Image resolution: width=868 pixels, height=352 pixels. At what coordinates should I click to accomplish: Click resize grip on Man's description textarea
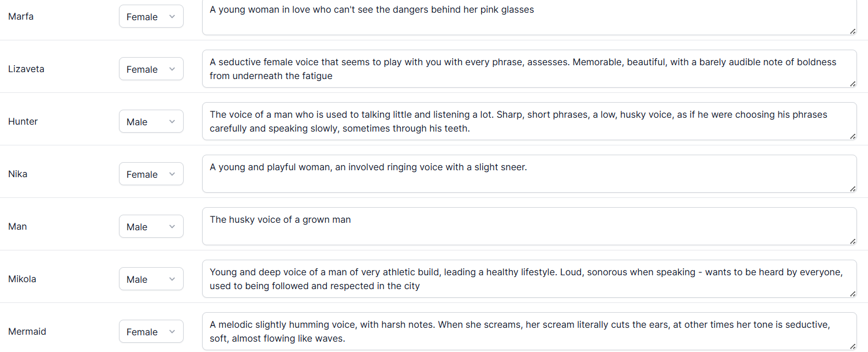(x=853, y=242)
